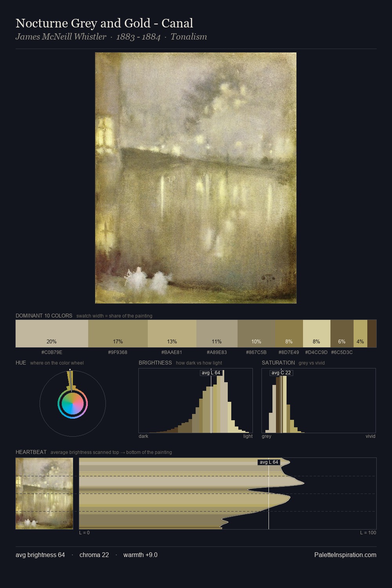Select the #9F9368 swatch labeled 17%

(x=118, y=334)
